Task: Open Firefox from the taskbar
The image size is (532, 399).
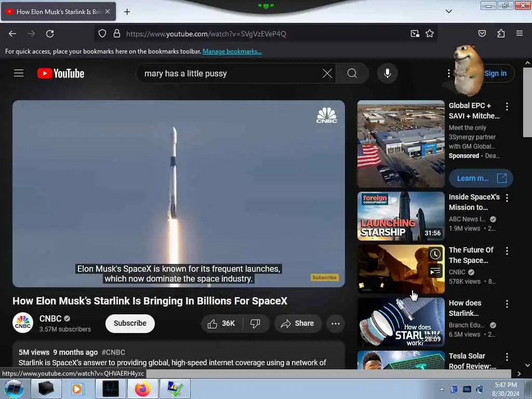Action: point(143,389)
